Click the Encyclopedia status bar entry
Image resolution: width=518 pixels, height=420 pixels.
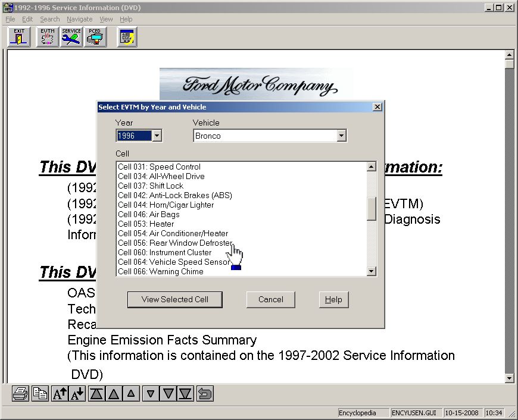pyautogui.click(x=363, y=413)
